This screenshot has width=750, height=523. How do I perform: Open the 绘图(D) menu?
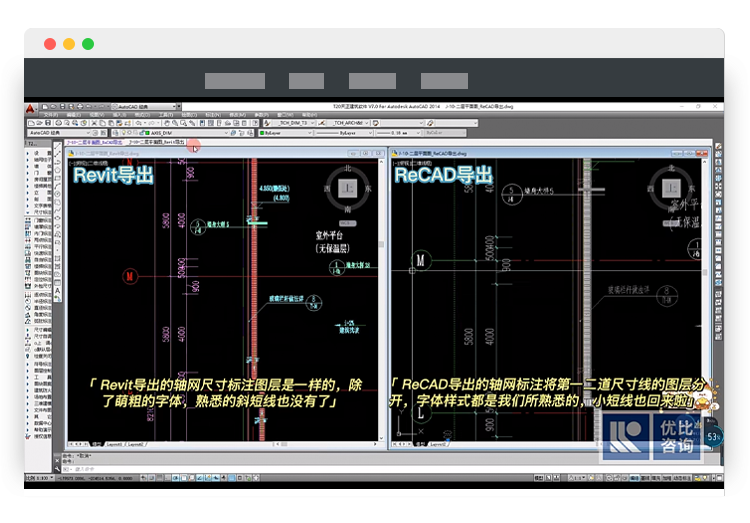[x=189, y=115]
